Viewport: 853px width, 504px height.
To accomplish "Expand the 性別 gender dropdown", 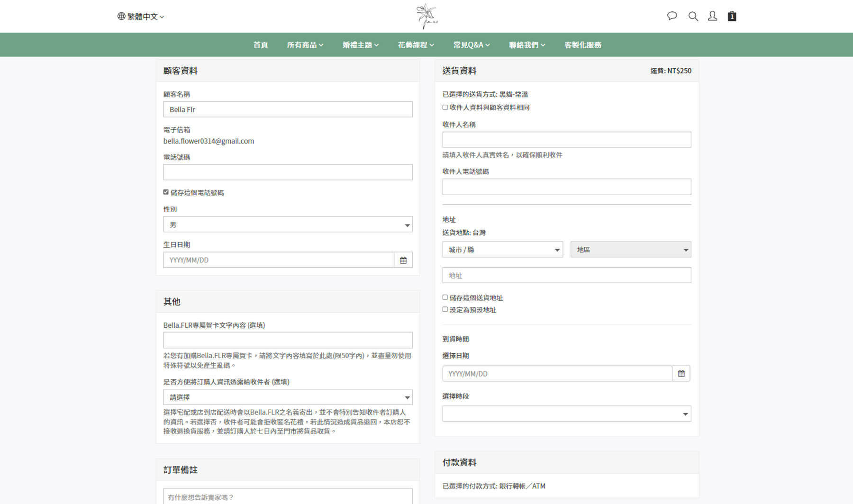I will coord(288,225).
